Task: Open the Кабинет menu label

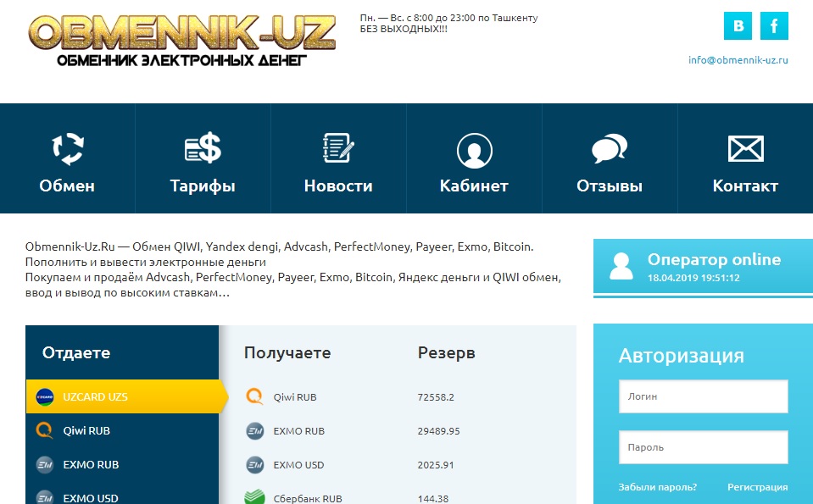Action: (x=474, y=186)
